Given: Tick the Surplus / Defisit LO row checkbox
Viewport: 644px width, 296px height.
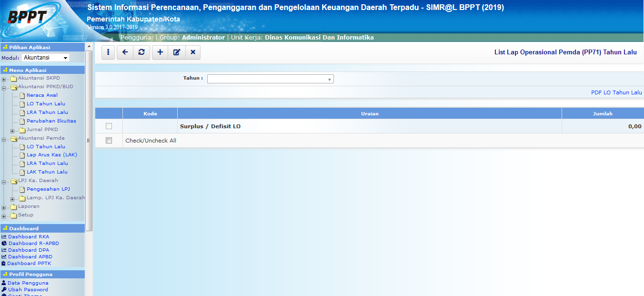Looking at the screenshot, I should [109, 126].
